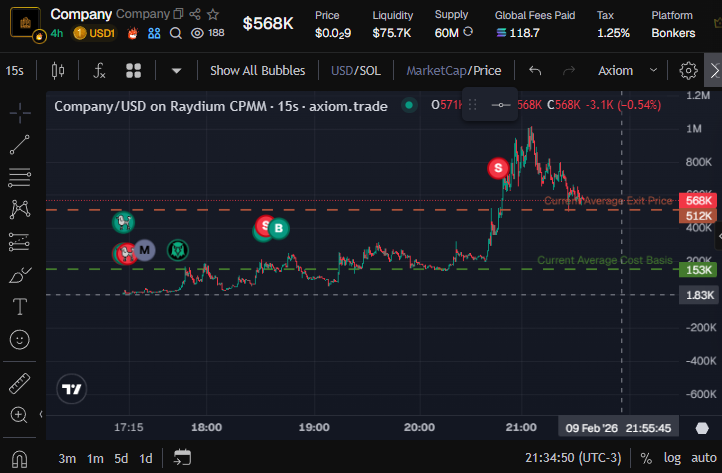Select the trend line drawing tool
Viewport: 722px width, 473px height.
click(20, 145)
